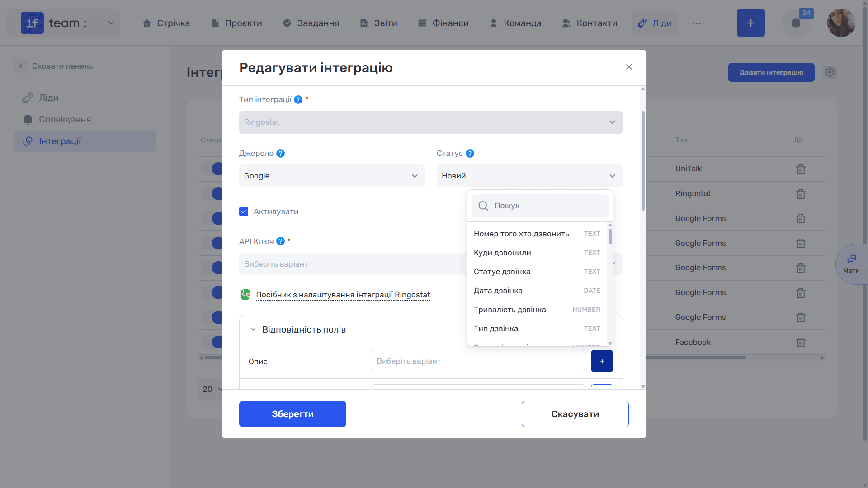Viewport: 868px width, 488px height.
Task: Click the Інтеграції sidebar link icon
Action: click(x=28, y=141)
